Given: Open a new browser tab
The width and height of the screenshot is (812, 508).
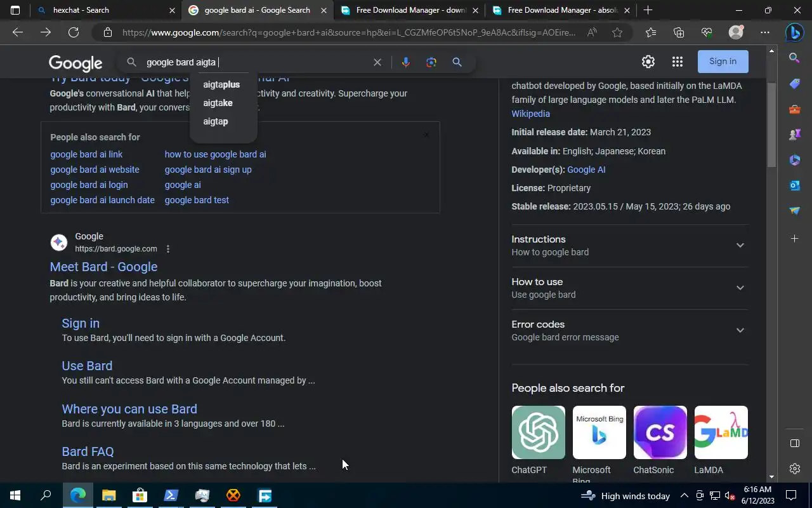Looking at the screenshot, I should tap(648, 10).
